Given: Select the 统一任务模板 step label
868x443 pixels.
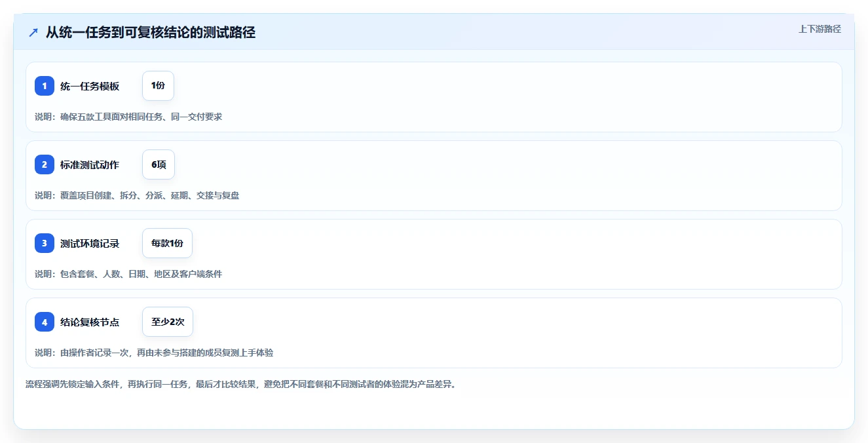Looking at the screenshot, I should click(90, 86).
